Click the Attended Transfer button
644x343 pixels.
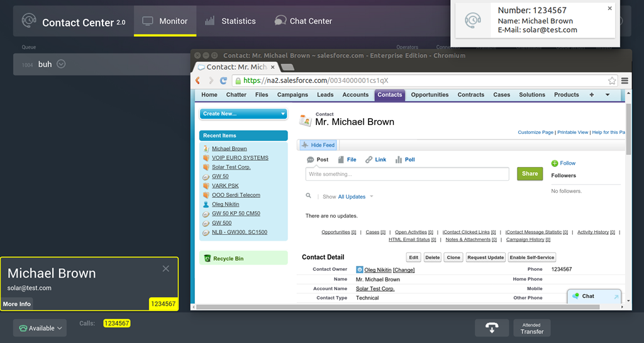tap(532, 328)
